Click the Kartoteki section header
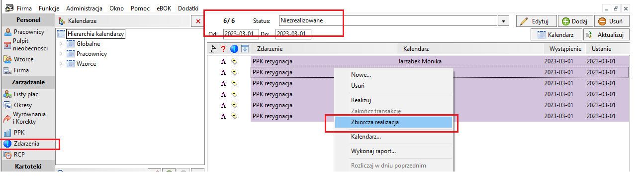This screenshot has height=182, width=644. click(28, 166)
